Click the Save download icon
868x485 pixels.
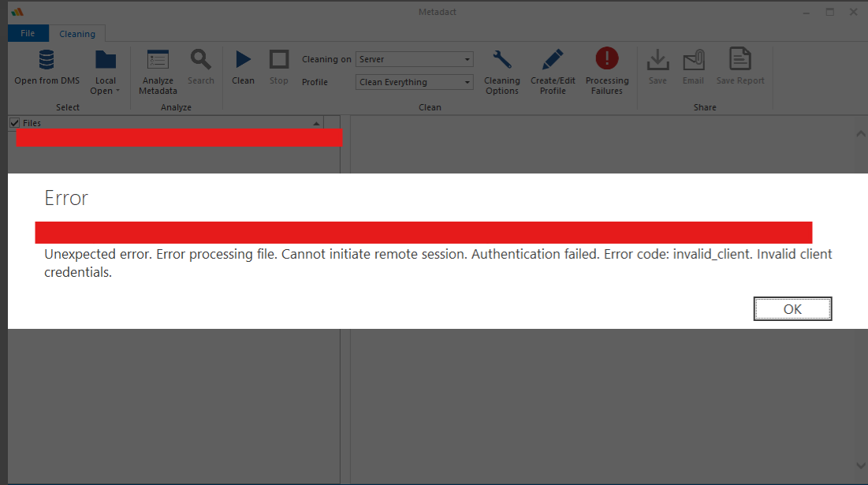(658, 61)
